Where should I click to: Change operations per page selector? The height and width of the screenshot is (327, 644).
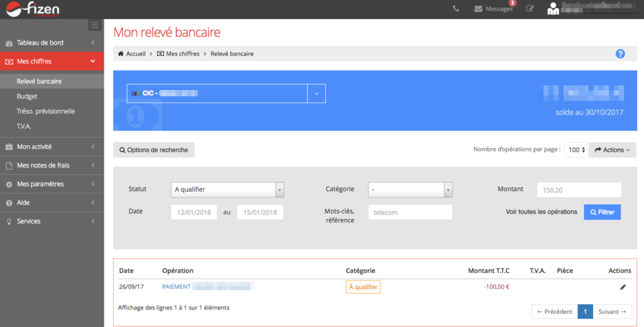pos(575,150)
